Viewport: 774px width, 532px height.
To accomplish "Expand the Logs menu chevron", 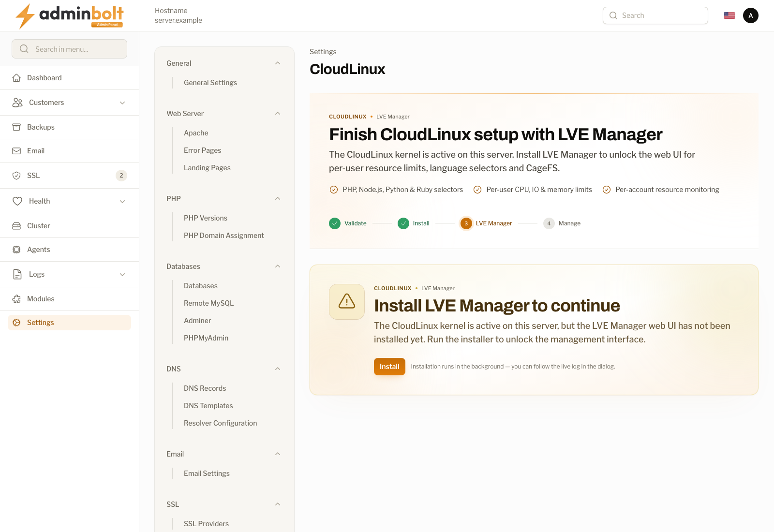I will pyautogui.click(x=122, y=274).
